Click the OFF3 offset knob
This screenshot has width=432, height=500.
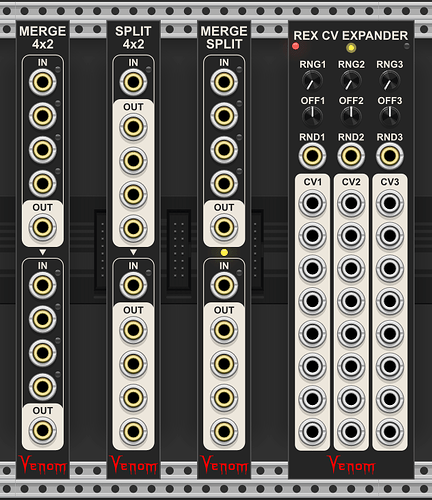pos(390,116)
